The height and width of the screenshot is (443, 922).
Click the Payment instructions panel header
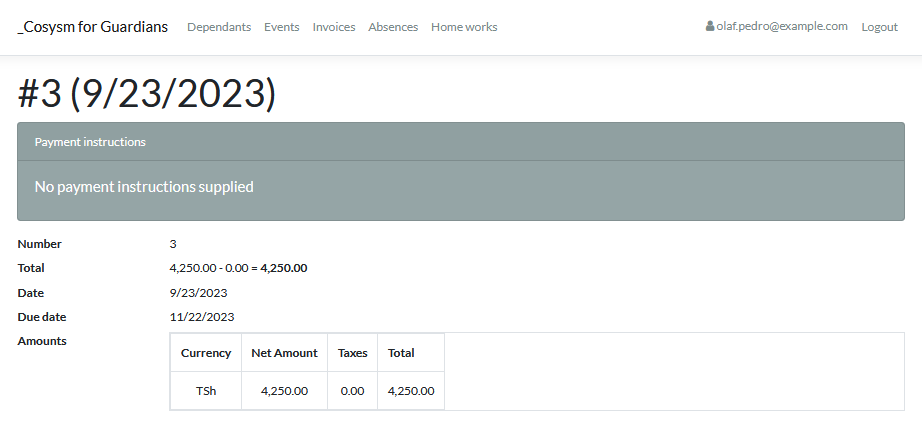coord(90,142)
